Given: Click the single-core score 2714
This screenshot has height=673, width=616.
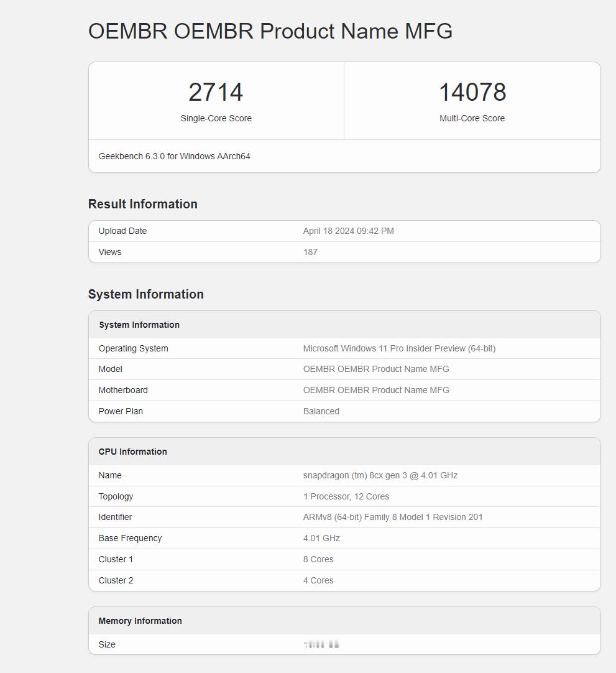Looking at the screenshot, I should click(216, 92).
